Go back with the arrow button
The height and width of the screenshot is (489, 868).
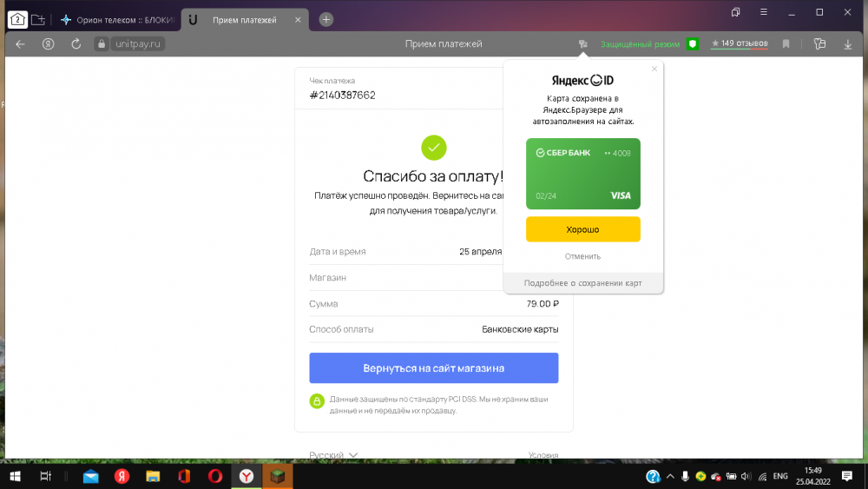(x=21, y=43)
